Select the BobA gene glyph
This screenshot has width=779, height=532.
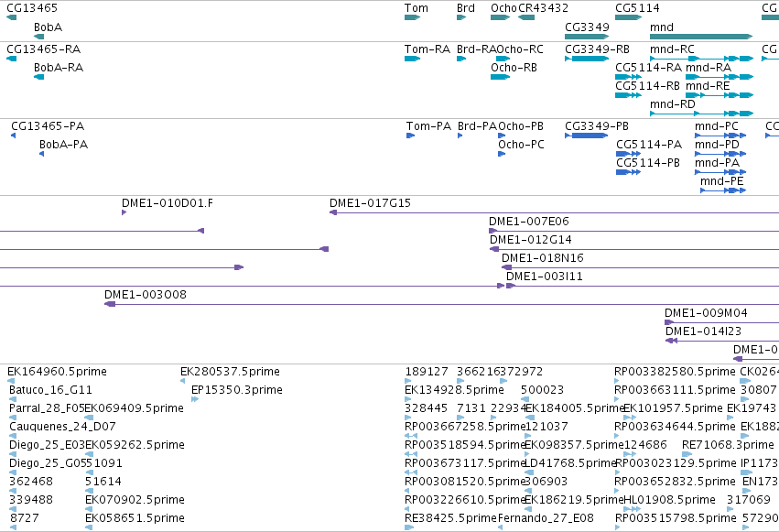[x=38, y=37]
